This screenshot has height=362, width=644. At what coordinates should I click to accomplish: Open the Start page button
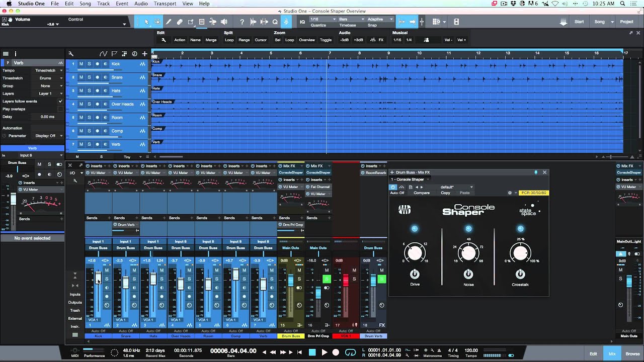579,22
